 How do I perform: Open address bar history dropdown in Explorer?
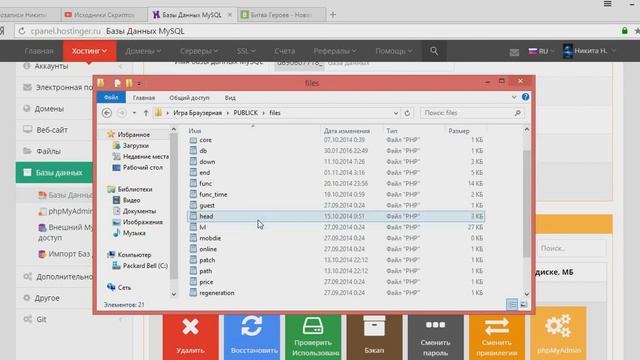(396, 113)
